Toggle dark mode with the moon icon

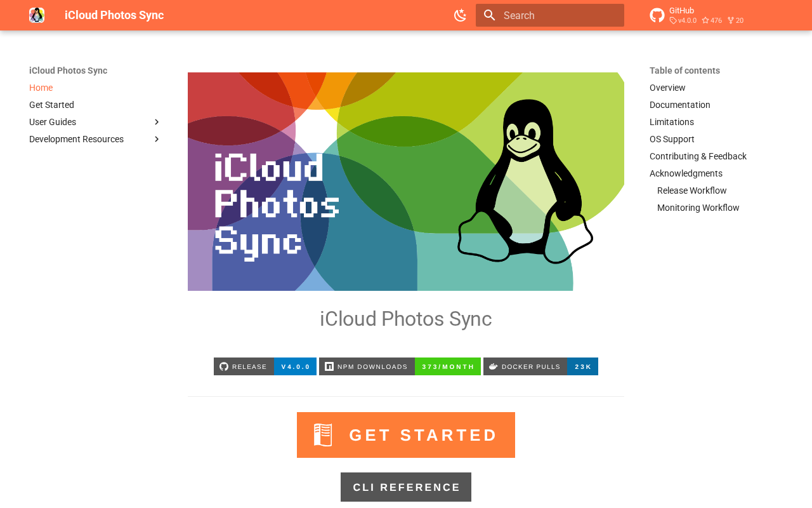pyautogui.click(x=461, y=15)
